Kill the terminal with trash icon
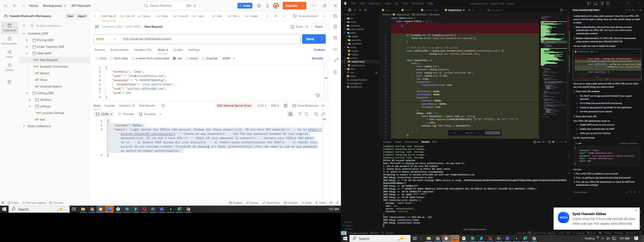The image size is (644, 242). coord(553,142)
